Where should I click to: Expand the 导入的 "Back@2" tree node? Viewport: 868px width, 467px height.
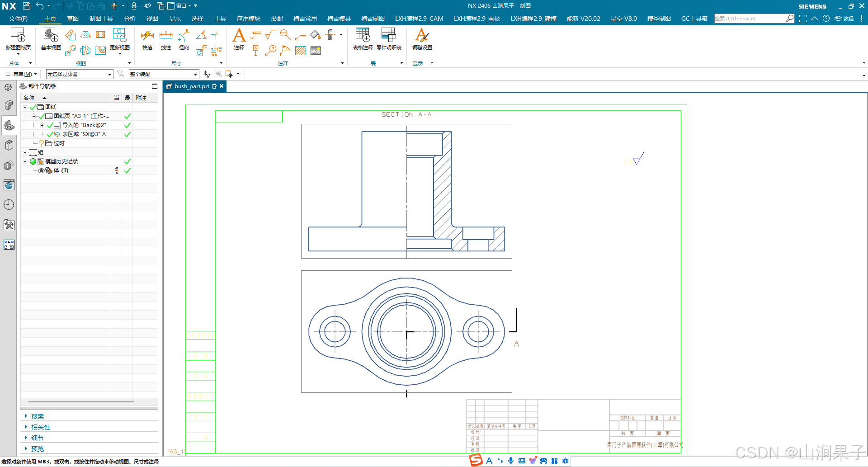pos(42,125)
